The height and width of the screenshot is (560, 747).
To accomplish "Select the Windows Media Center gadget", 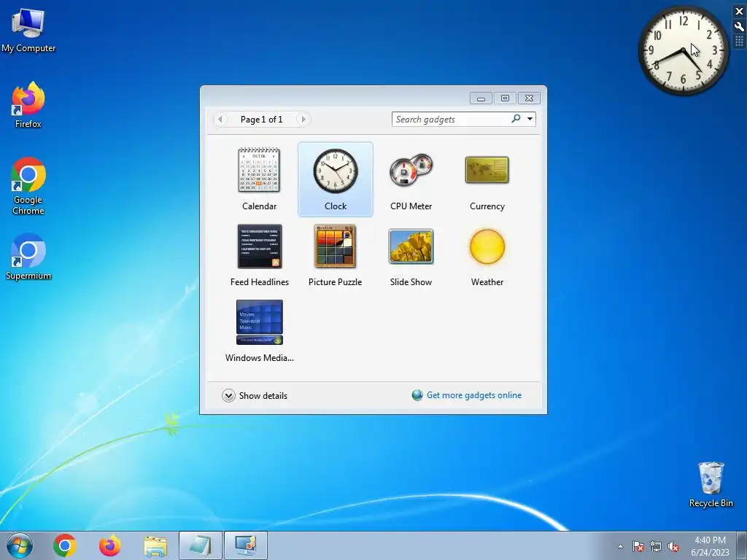I will click(x=259, y=331).
